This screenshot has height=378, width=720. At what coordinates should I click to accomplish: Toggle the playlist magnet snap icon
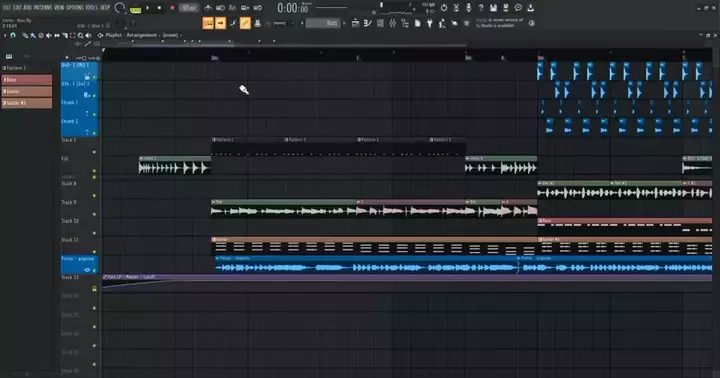click(13, 35)
